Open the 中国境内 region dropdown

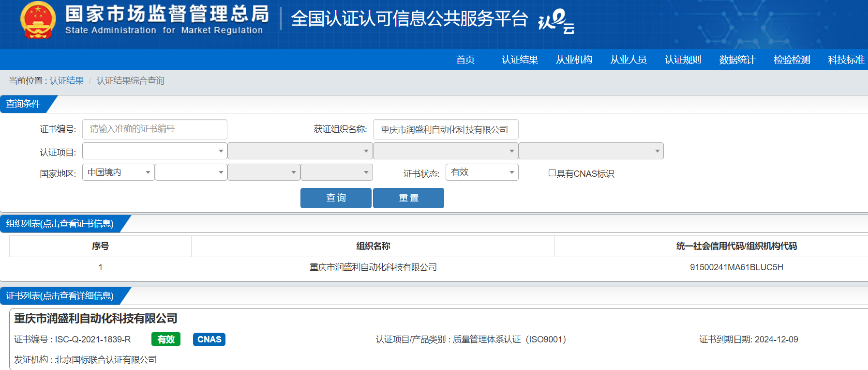[x=119, y=172]
